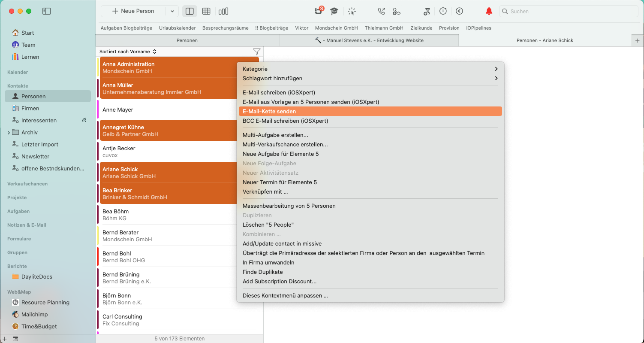Click the hourglass toolbar icon
644x343 pixels.
pos(427,11)
